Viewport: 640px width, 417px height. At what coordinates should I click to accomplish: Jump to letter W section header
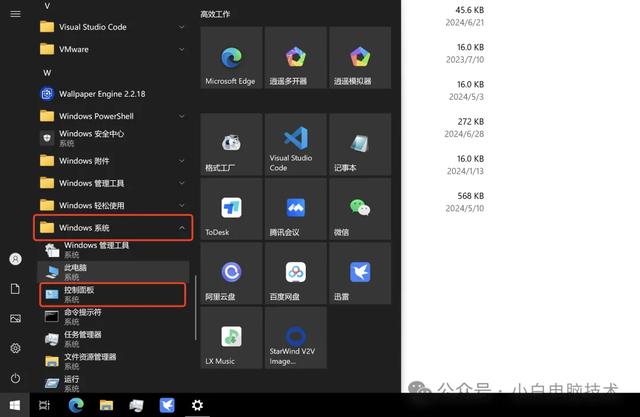click(x=47, y=73)
